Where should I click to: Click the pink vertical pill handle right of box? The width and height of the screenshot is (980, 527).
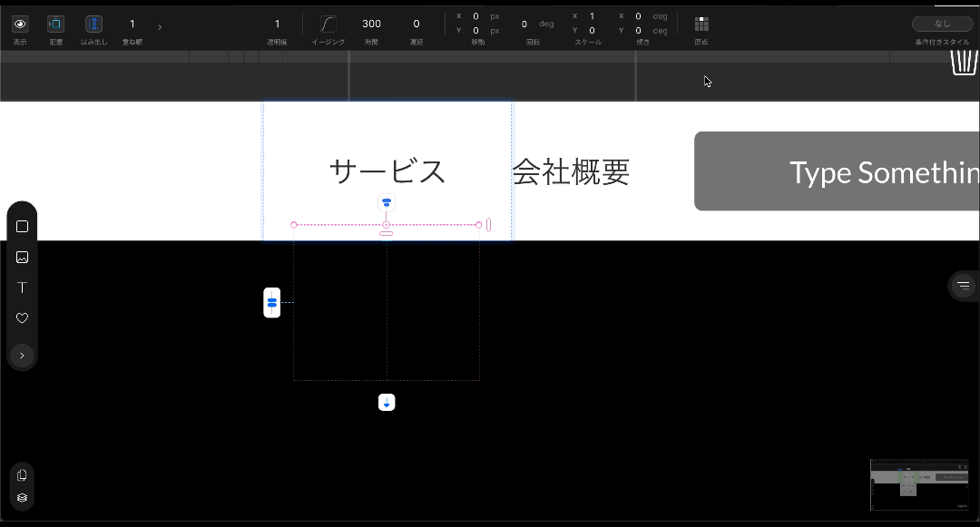click(x=489, y=225)
